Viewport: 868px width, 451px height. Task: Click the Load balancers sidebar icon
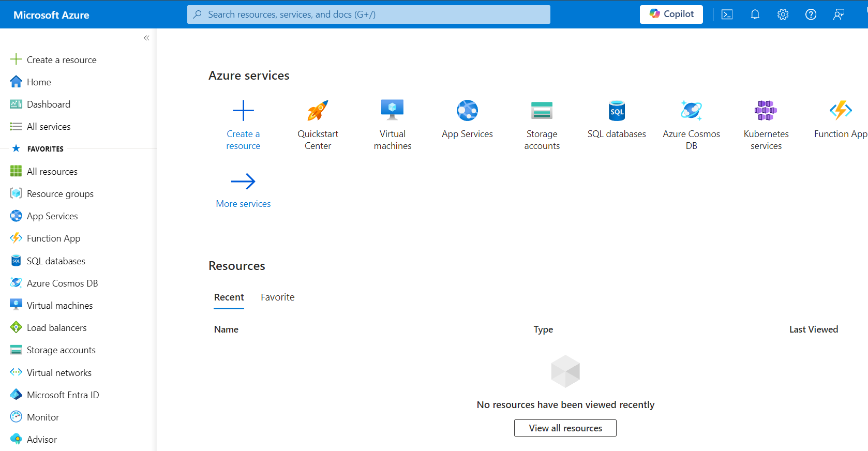coord(16,327)
